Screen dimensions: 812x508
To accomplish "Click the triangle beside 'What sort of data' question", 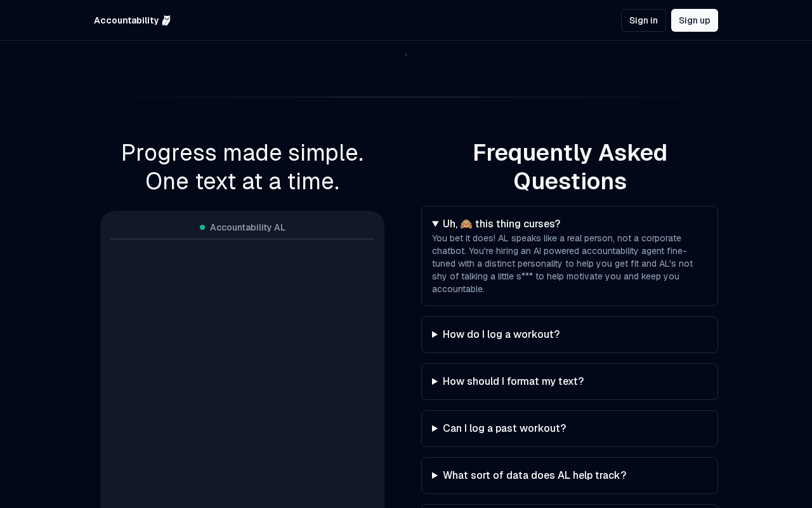I will tap(435, 476).
